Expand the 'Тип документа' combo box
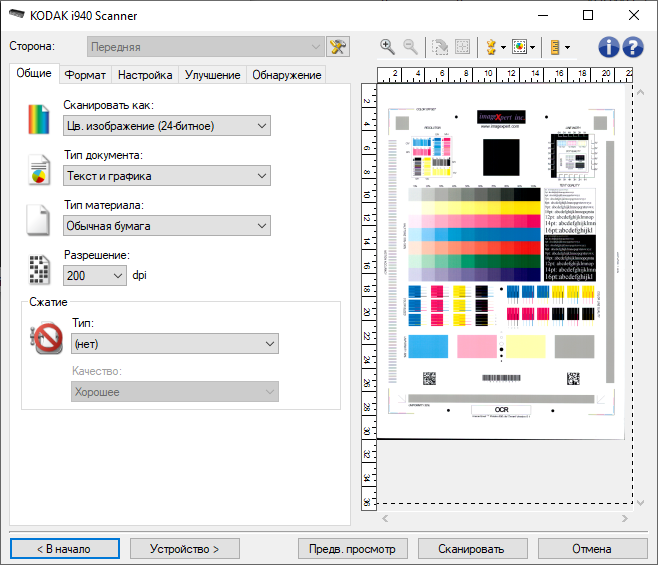 click(x=166, y=176)
